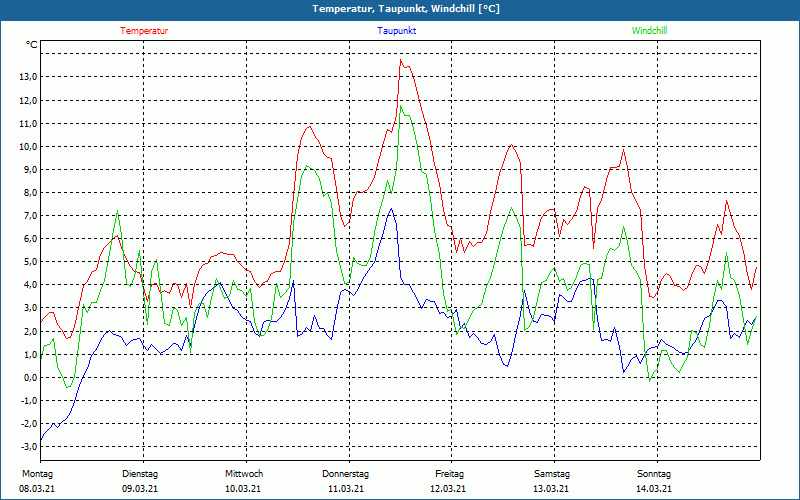This screenshot has width=800, height=500.
Task: Click the Sonntag day label
Action: point(654,474)
